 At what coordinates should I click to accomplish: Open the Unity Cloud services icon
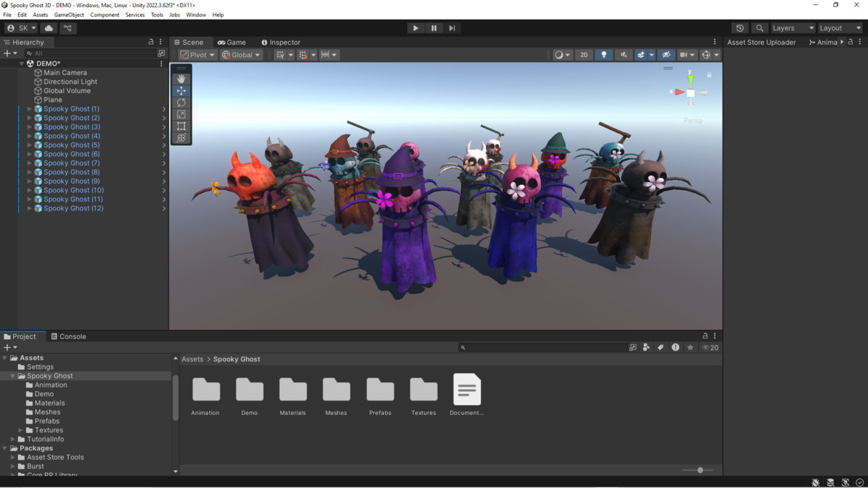(49, 28)
